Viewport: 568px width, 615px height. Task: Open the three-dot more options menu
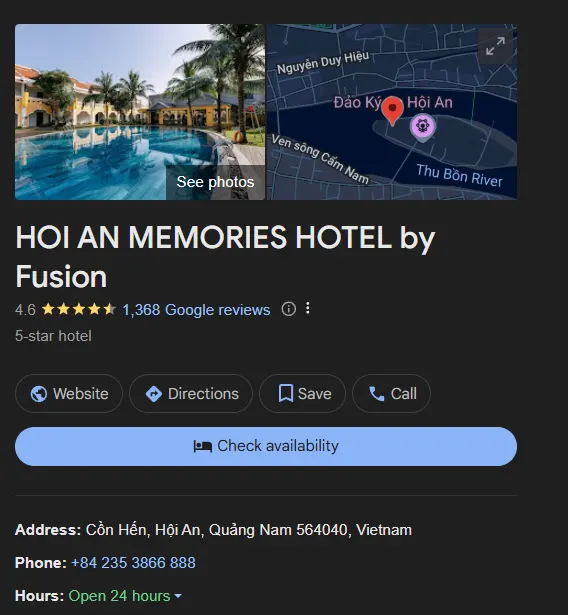coord(308,308)
